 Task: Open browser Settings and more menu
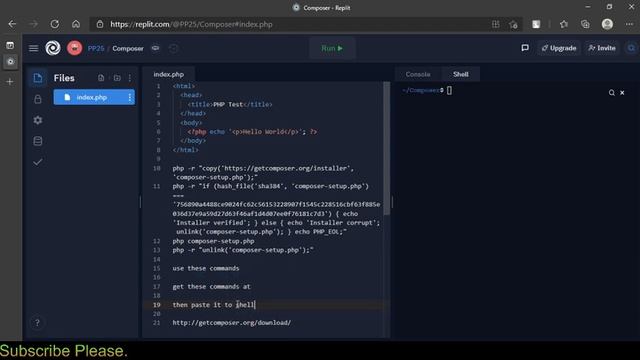[629, 24]
